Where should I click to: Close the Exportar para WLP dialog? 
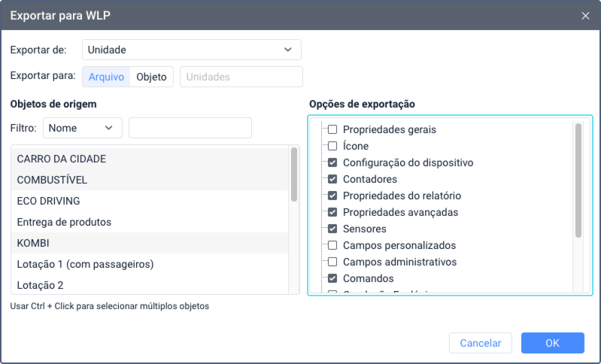[x=585, y=15]
